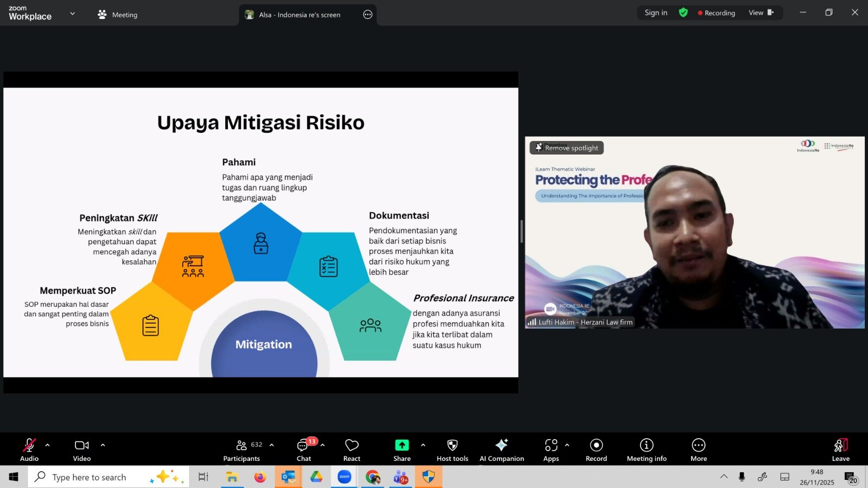This screenshot has width=868, height=488.
Task: Click Remove spotlight on speaker video
Action: [x=566, y=148]
